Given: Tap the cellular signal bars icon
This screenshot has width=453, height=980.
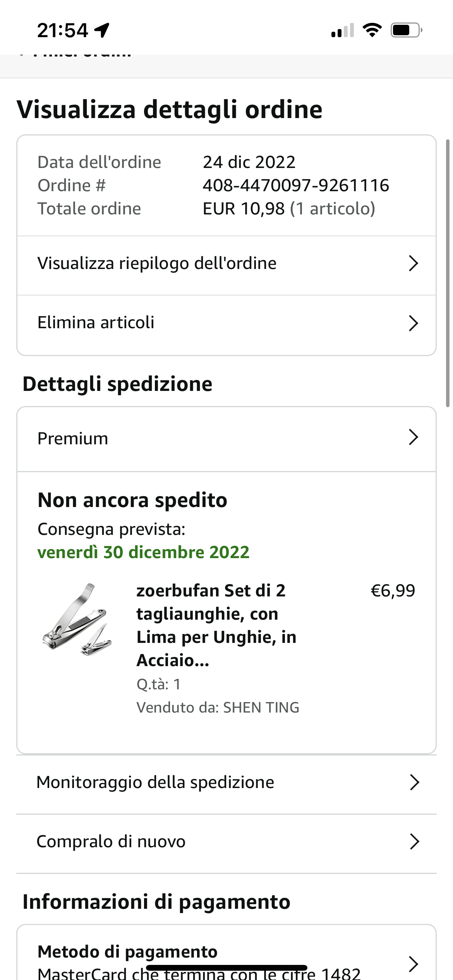Looking at the screenshot, I should coord(343,30).
